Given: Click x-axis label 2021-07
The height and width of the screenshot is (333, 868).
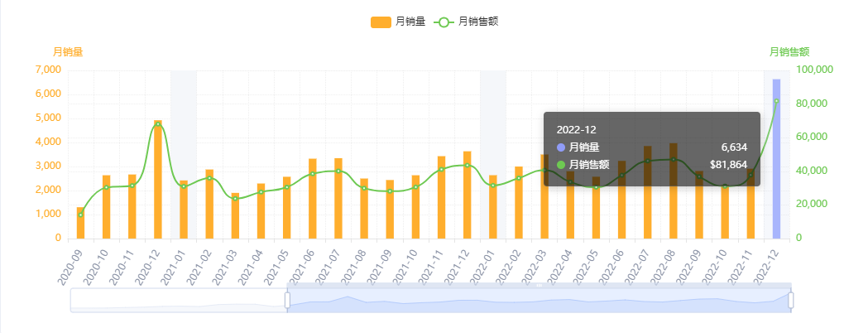Looking at the screenshot, I should pyautogui.click(x=329, y=265).
